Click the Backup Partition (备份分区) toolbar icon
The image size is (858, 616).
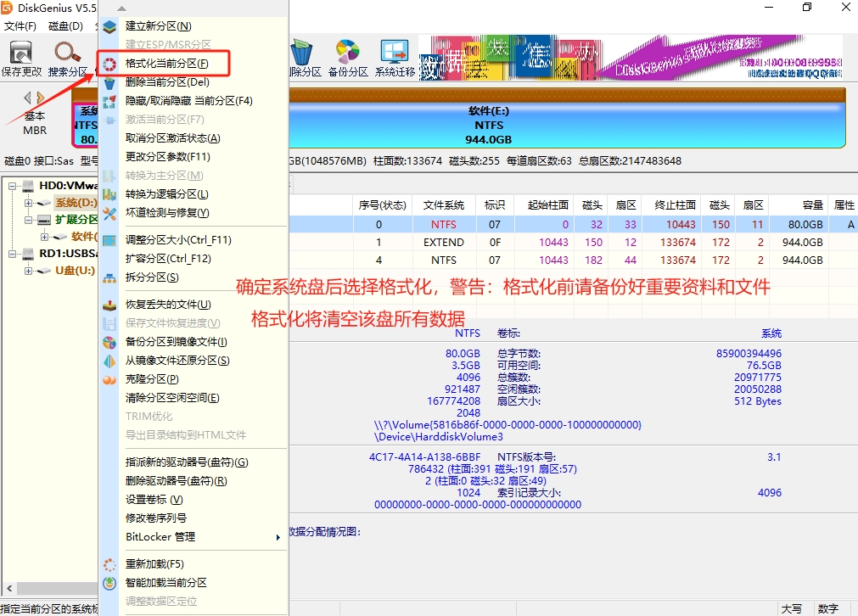(x=348, y=53)
